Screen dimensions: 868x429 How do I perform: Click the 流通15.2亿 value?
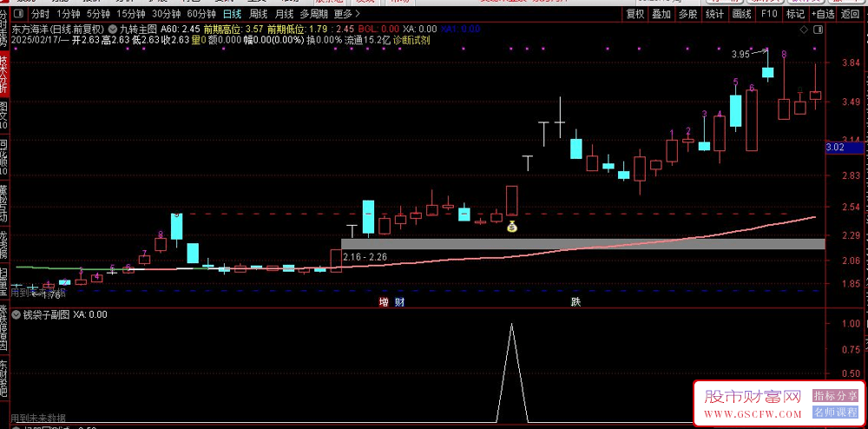[367, 40]
